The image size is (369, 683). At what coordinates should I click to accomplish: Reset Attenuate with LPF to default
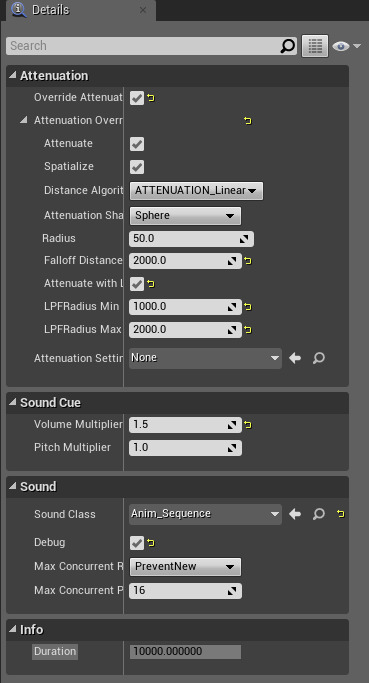(151, 284)
